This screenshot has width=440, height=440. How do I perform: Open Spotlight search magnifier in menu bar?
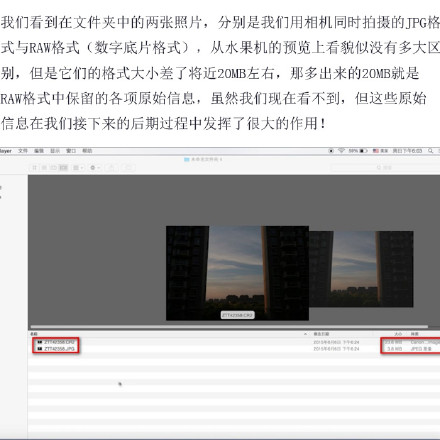click(x=430, y=151)
